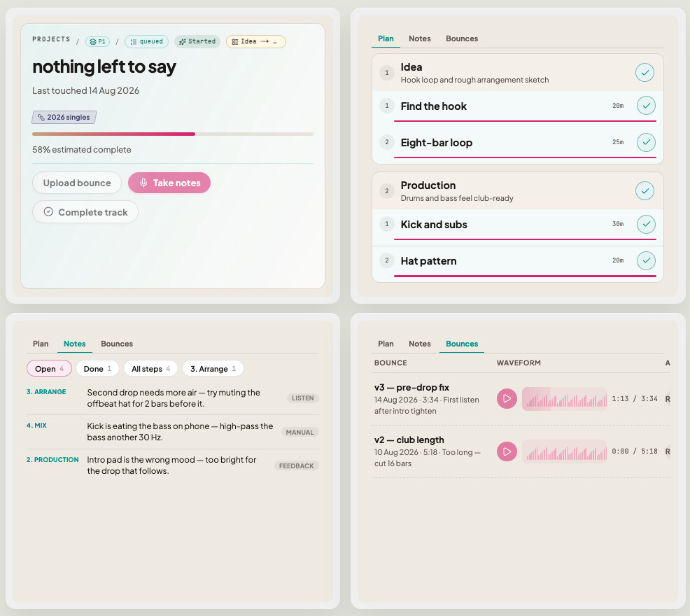
Task: Select the 3. Arrange filter chip
Action: [213, 368]
